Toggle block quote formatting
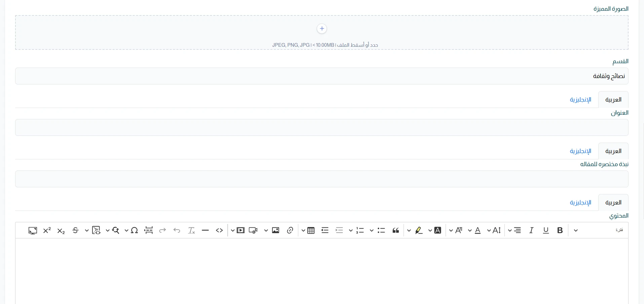The image size is (644, 304). pyautogui.click(x=396, y=230)
